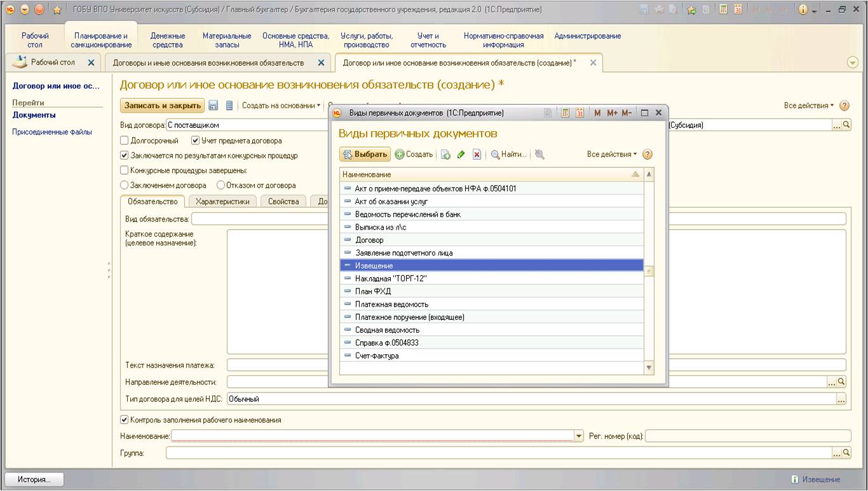Open help in the Виды первичных документов dialog

(648, 155)
